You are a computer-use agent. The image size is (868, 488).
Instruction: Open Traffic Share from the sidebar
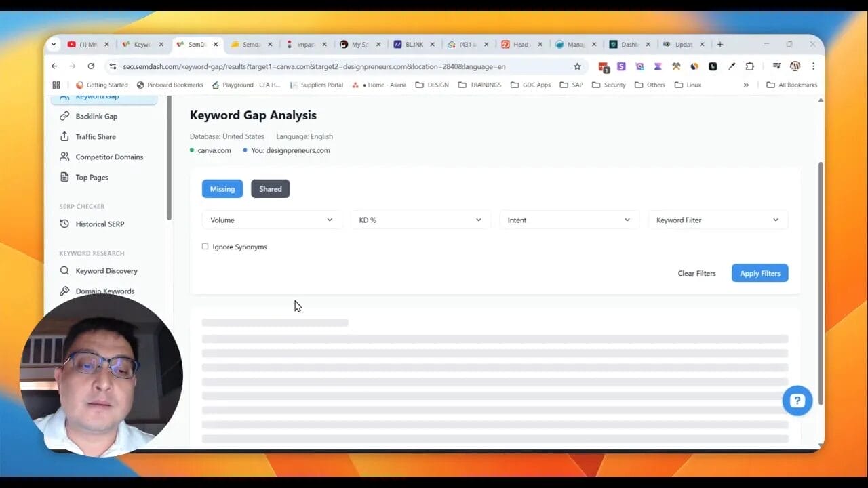(95, 136)
